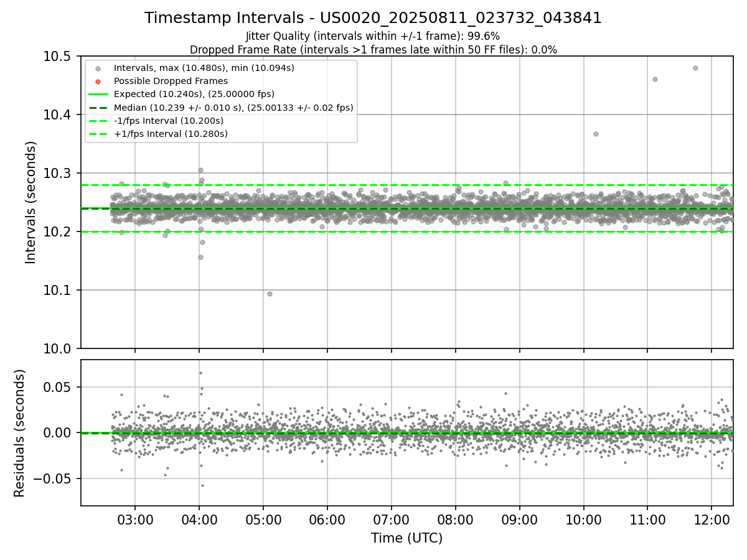
Task: Select legend entry '+1/fps Interval (10.280s)'
Action: coord(171,134)
